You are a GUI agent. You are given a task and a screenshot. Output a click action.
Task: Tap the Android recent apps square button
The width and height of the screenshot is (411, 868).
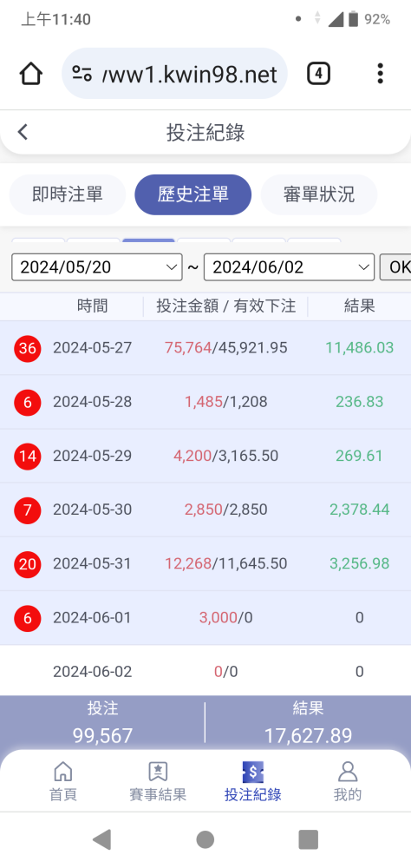[308, 839]
